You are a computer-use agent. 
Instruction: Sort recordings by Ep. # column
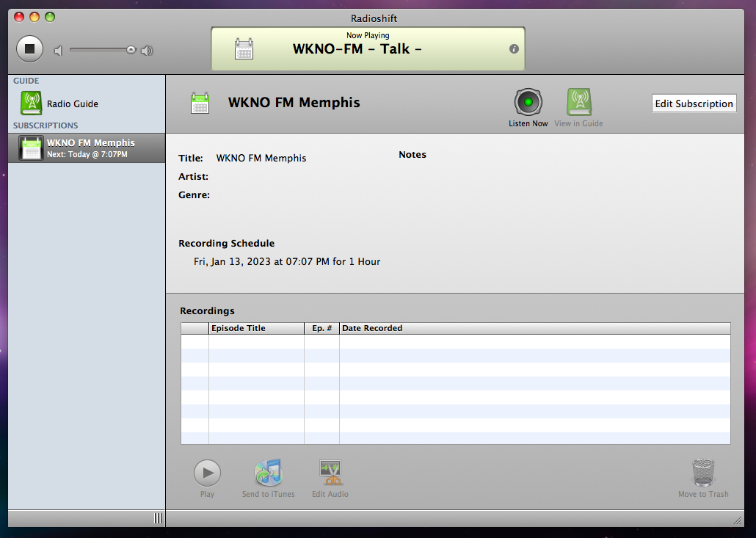[x=322, y=328]
